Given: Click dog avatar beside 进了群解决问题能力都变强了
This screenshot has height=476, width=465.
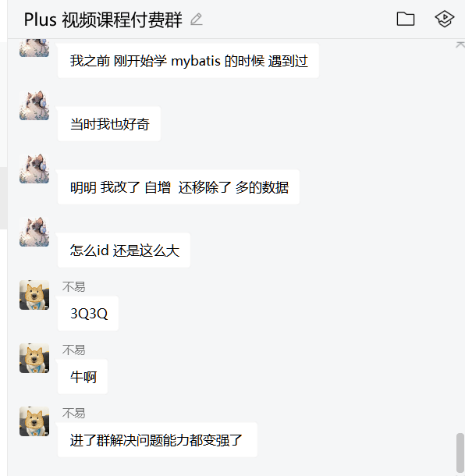Looking at the screenshot, I should [x=34, y=421].
